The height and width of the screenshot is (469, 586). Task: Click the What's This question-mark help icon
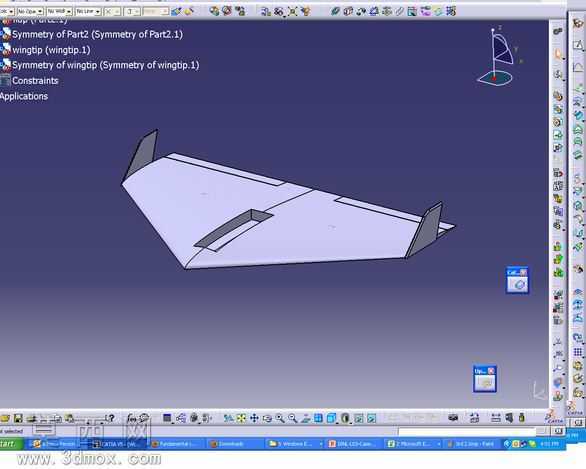pyautogui.click(x=110, y=419)
